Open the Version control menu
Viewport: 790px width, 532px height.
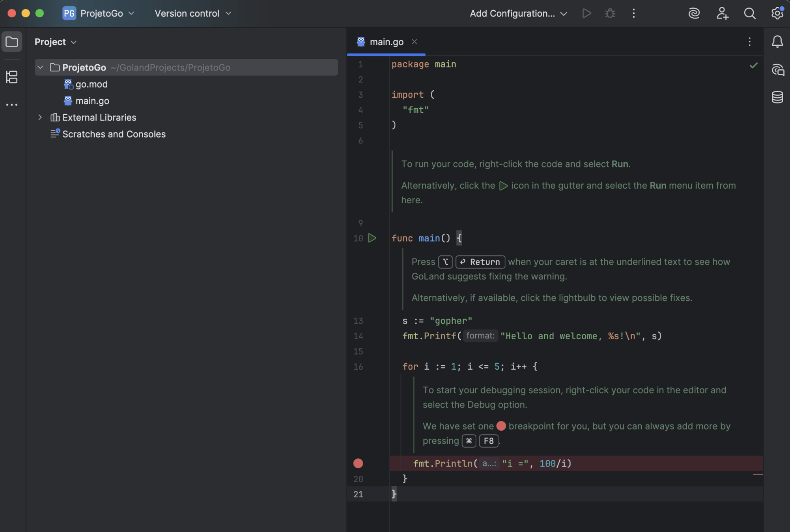[193, 13]
